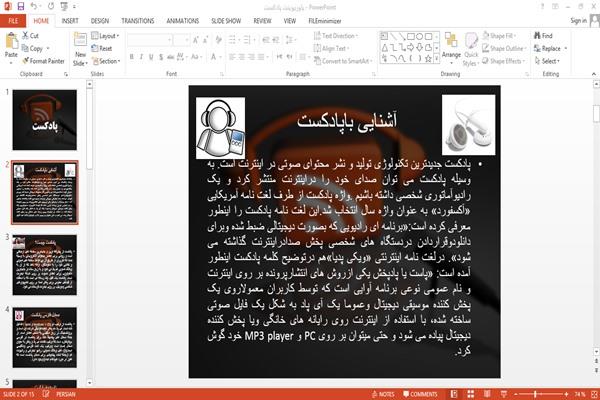The image size is (600, 400).
Task: Click Align Left paragraph button
Action: pyautogui.click(x=232, y=57)
